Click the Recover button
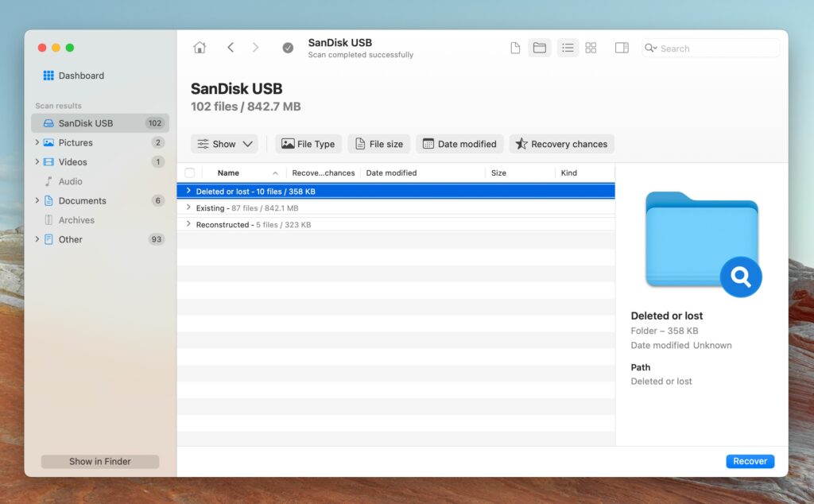The width and height of the screenshot is (814, 504). pyautogui.click(x=750, y=461)
